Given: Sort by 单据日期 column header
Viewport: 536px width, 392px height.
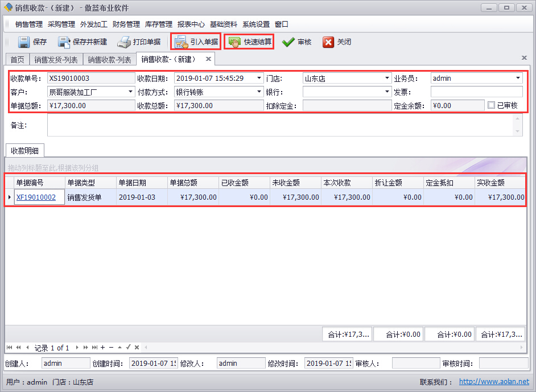Looking at the screenshot, I should click(132, 183).
